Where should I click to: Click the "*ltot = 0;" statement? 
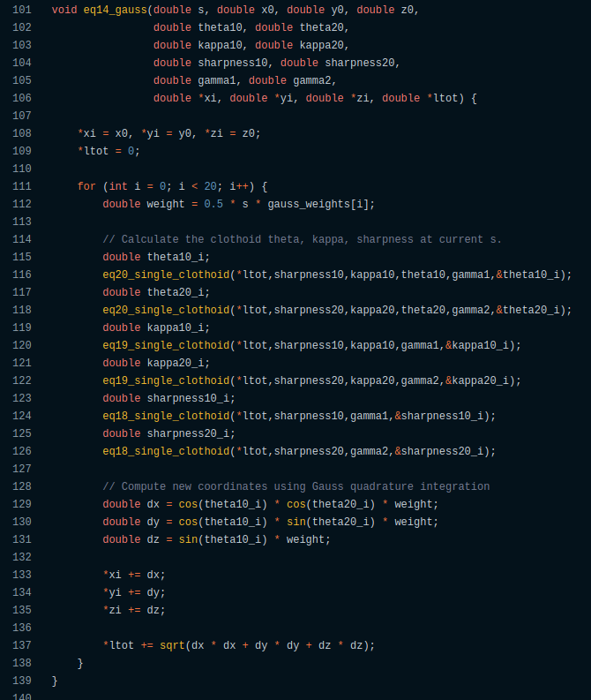pyautogui.click(x=108, y=151)
